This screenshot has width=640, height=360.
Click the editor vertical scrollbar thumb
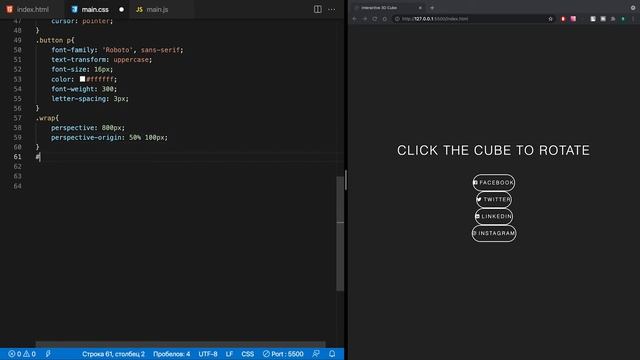click(x=340, y=233)
